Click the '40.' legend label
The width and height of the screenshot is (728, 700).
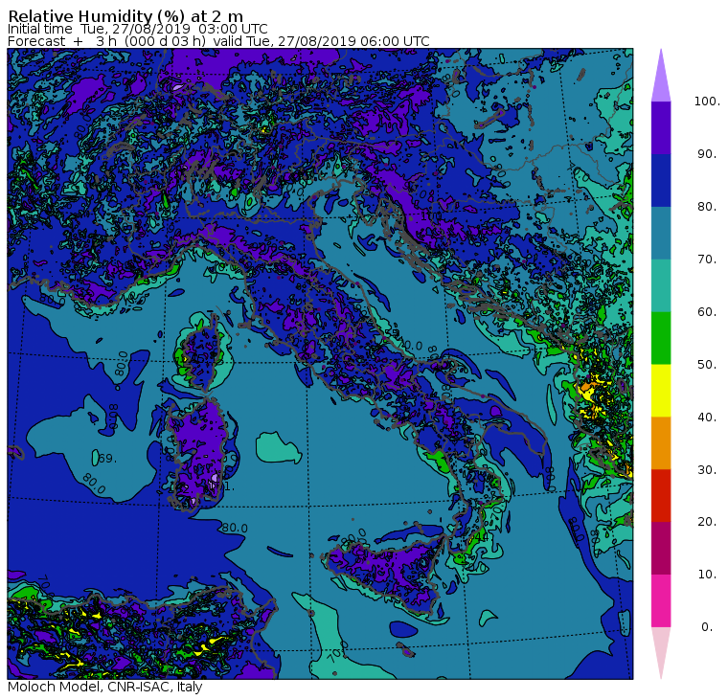(x=707, y=417)
